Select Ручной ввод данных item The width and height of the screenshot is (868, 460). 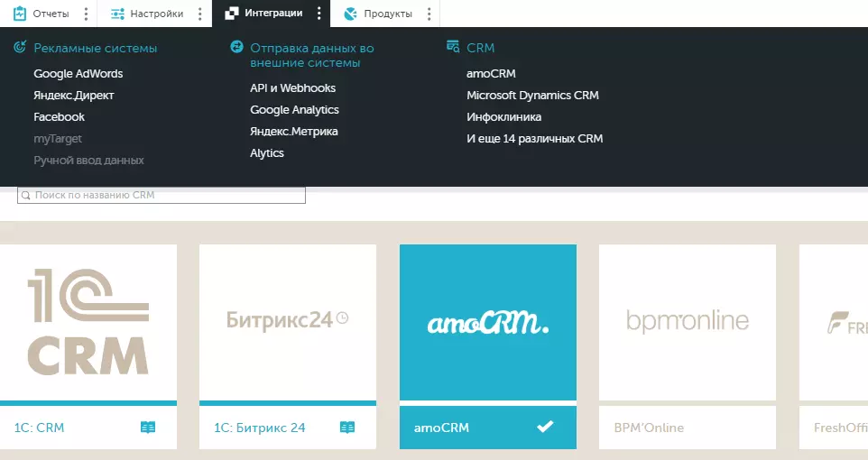pos(88,161)
